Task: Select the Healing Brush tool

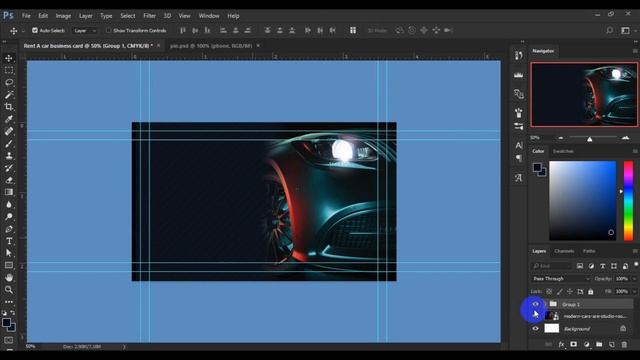Action: pos(9,131)
